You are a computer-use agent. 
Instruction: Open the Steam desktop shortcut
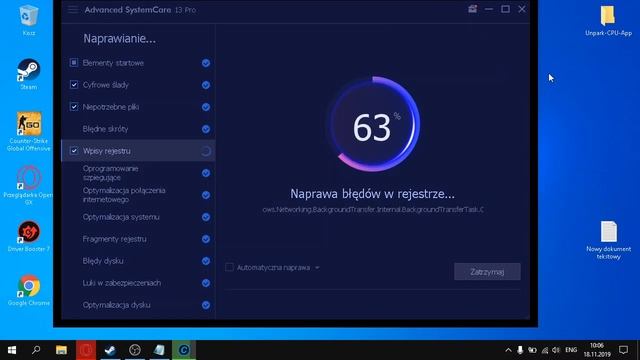click(29, 73)
